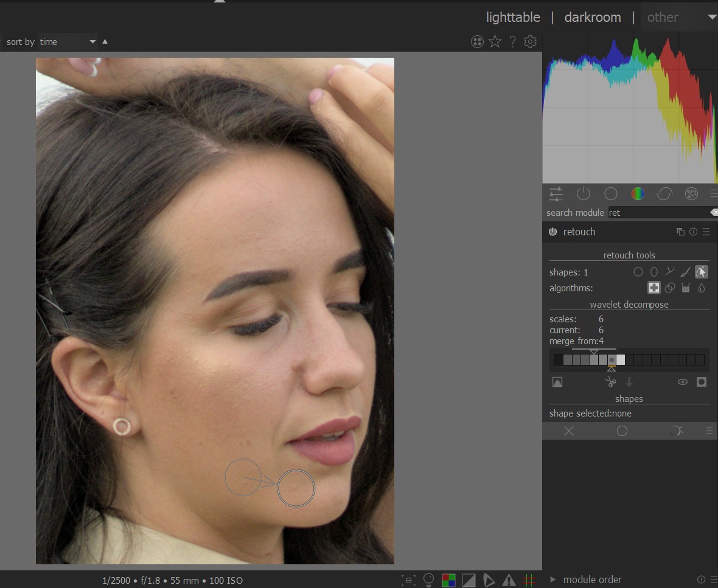Turn the retouch module on or off
This screenshot has width=718, height=588.
tap(552, 232)
